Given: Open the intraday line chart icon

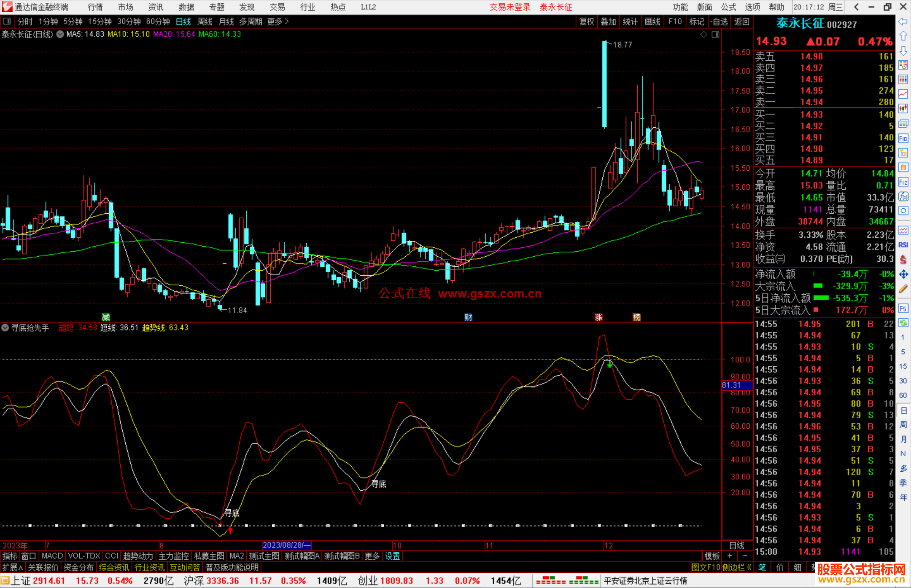Looking at the screenshot, I should [903, 94].
